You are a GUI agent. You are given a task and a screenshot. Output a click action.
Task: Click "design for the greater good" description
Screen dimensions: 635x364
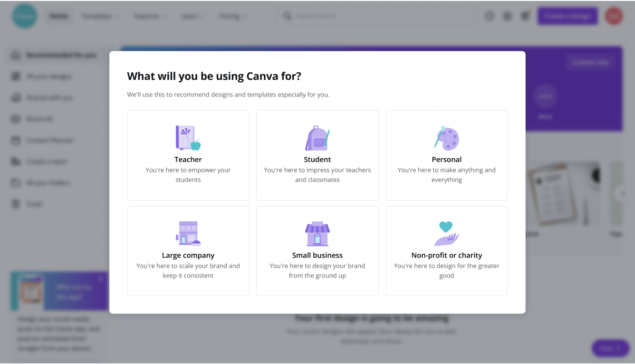tap(447, 270)
